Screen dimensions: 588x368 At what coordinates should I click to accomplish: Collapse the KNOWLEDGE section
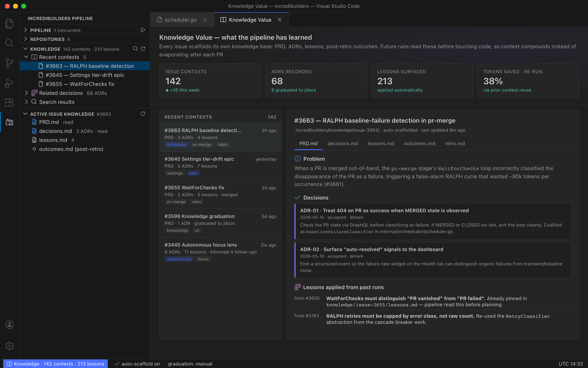[26, 49]
